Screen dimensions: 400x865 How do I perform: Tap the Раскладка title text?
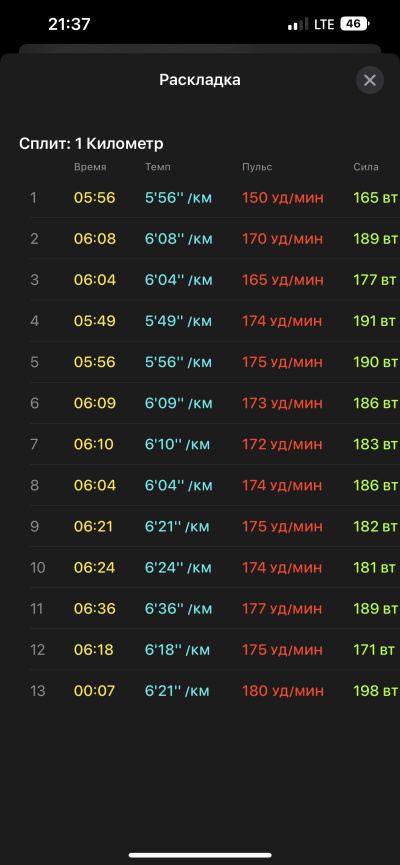(200, 80)
